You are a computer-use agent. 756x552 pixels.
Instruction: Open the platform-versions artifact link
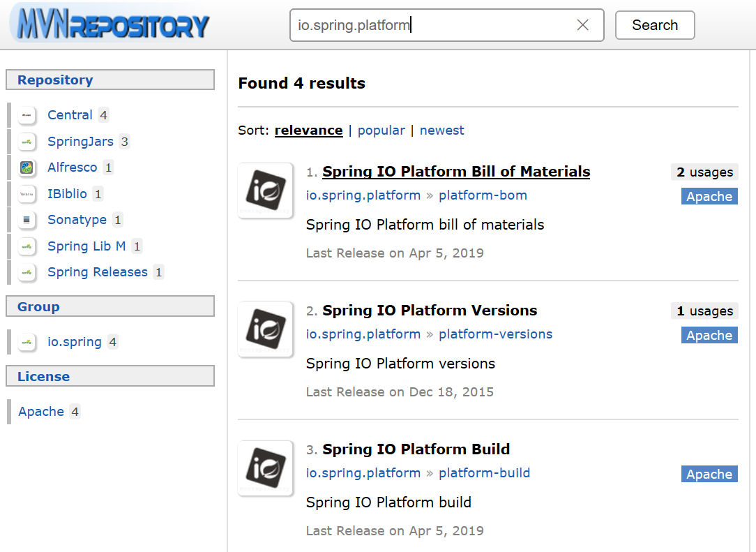[x=495, y=334]
